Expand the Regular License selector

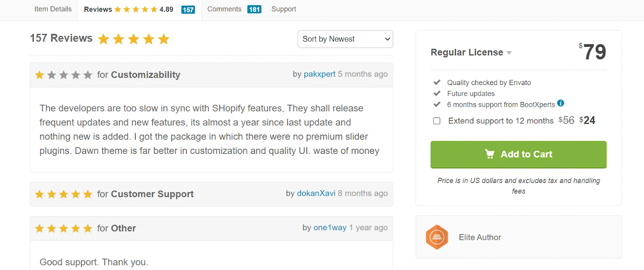point(471,52)
